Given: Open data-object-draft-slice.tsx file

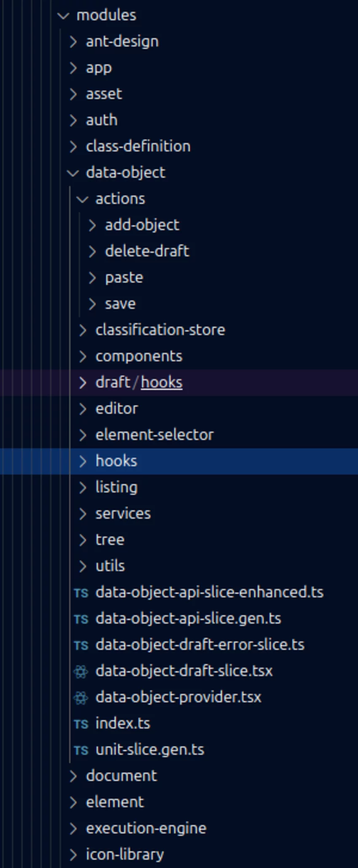Looking at the screenshot, I should [184, 671].
